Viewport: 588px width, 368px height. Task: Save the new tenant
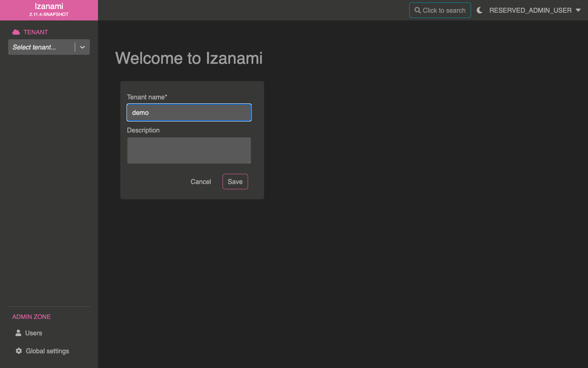click(235, 182)
